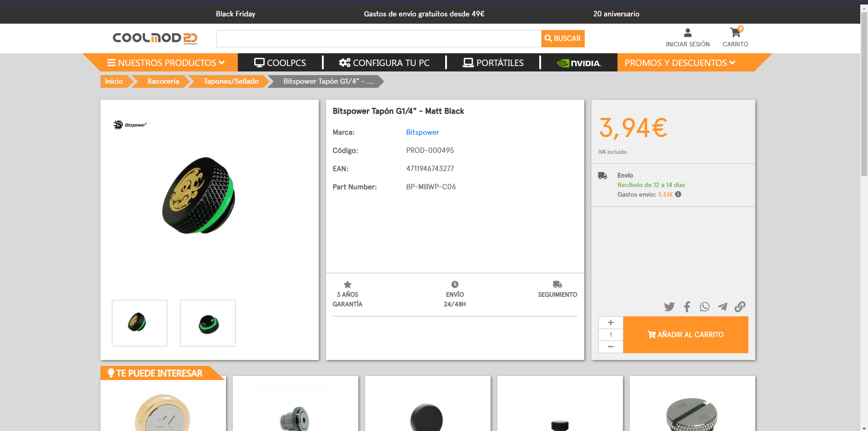The height and width of the screenshot is (431, 868).
Task: Open Bitspower brand link
Action: (422, 132)
